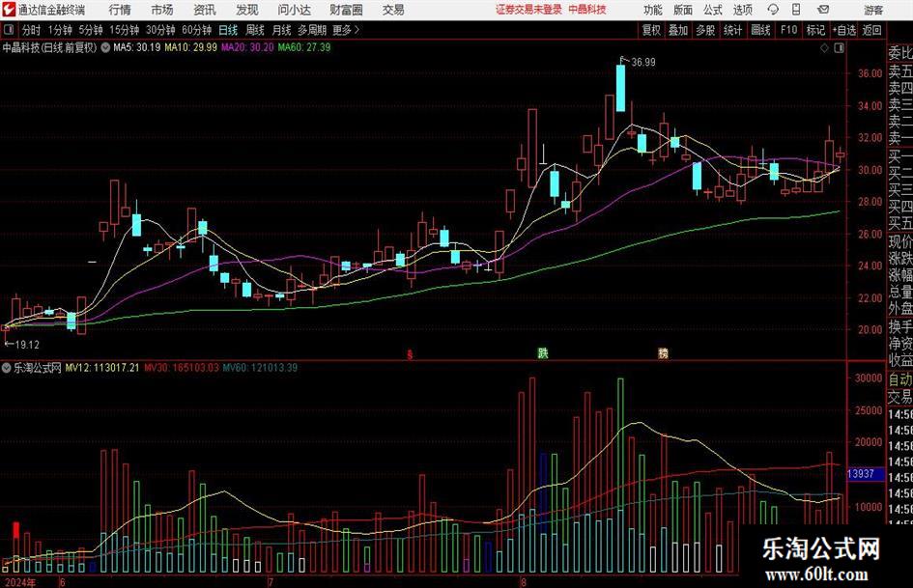Click the MA5: 30.19 indicator value
This screenshot has height=588, width=913.
point(136,47)
